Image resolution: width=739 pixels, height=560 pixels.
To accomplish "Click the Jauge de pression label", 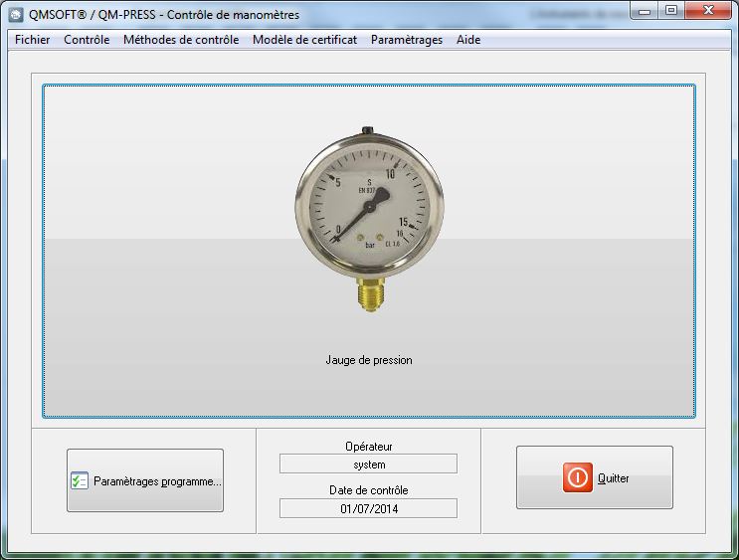I will pos(369,360).
